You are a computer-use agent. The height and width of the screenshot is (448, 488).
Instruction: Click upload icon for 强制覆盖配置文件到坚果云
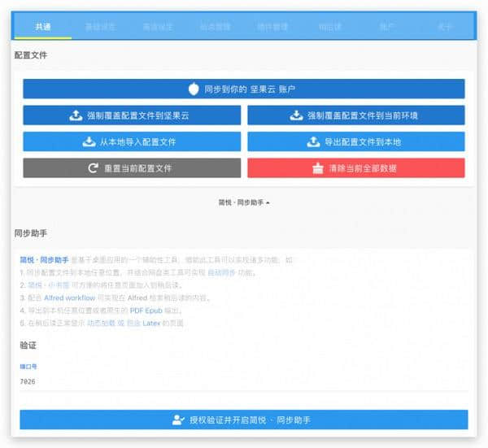pos(76,115)
